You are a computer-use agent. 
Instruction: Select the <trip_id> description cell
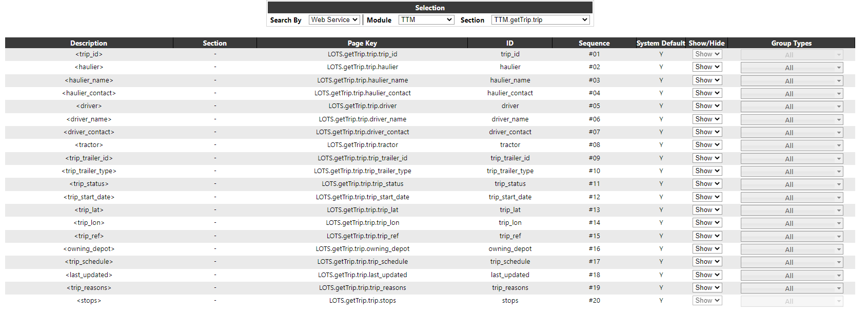[89, 54]
